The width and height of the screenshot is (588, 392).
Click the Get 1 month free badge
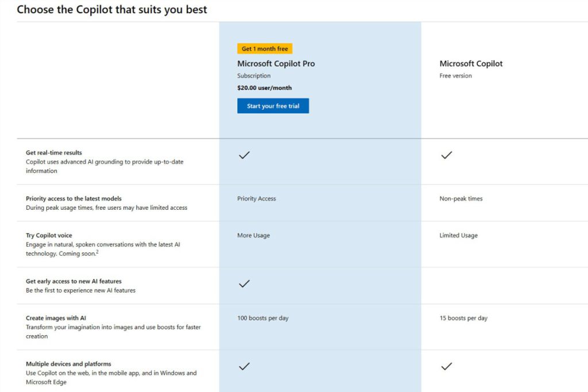[265, 49]
